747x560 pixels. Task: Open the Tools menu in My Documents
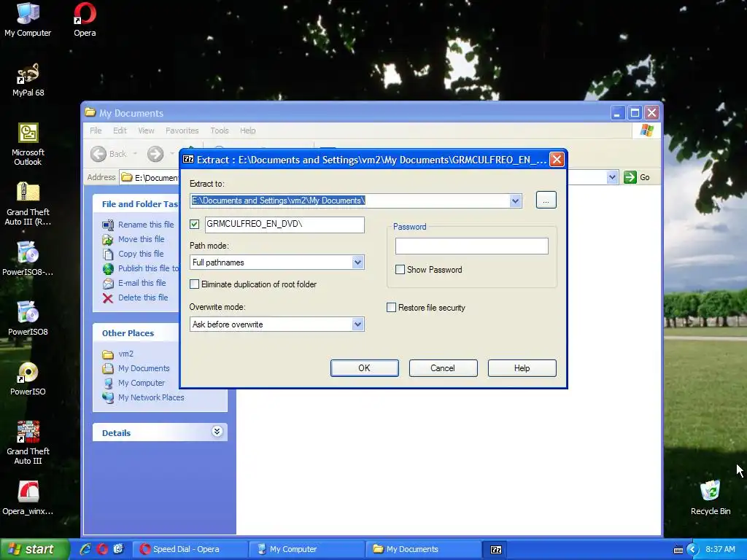219,131
